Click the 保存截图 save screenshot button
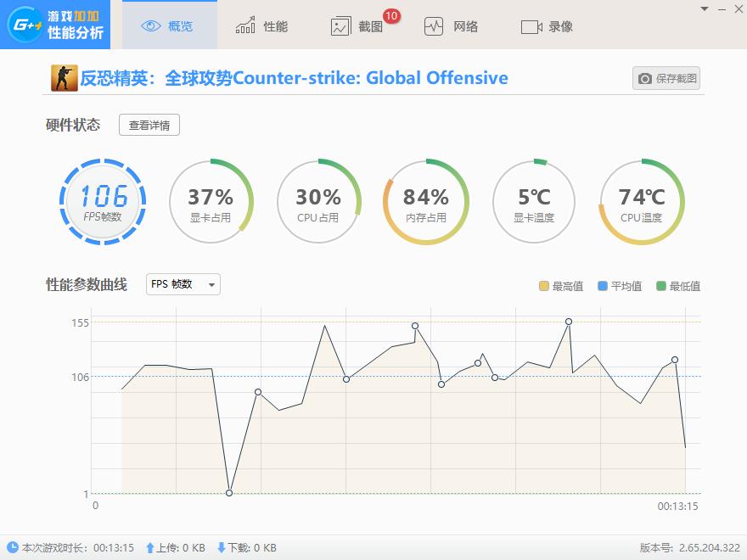747x560 pixels. pyautogui.click(x=665, y=77)
